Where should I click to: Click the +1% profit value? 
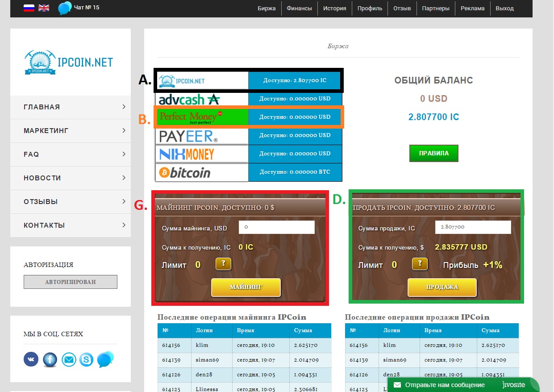tap(492, 265)
